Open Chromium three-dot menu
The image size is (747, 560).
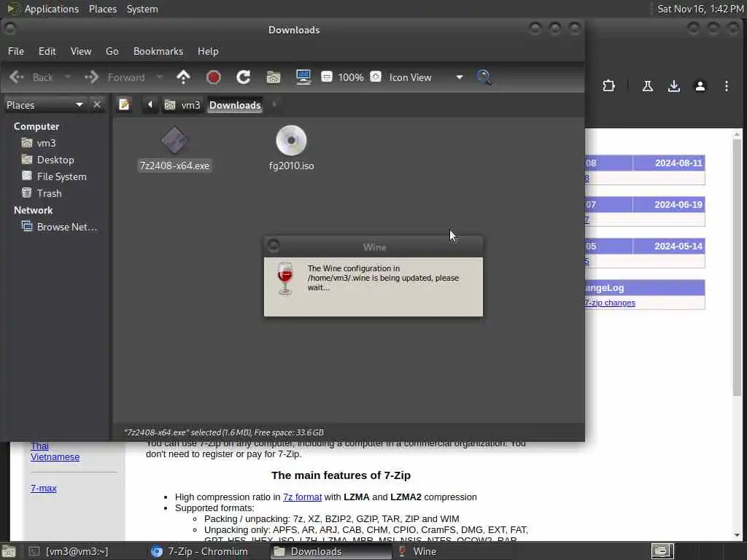tap(726, 86)
